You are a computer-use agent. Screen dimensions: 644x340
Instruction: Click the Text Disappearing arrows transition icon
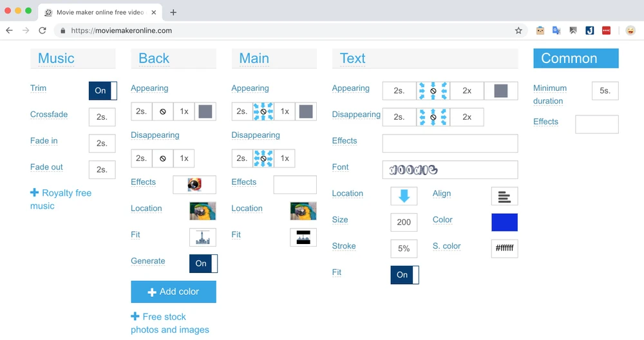point(433,117)
